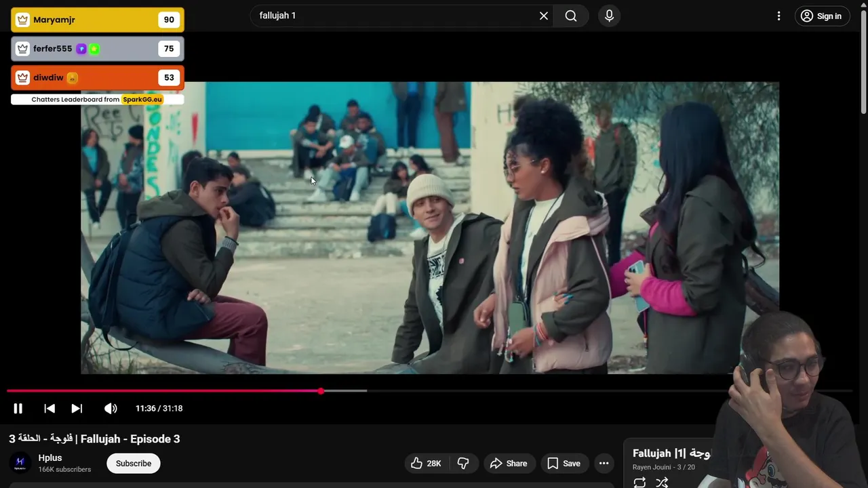Click the ferfer555 leaderboard entry

(98, 49)
